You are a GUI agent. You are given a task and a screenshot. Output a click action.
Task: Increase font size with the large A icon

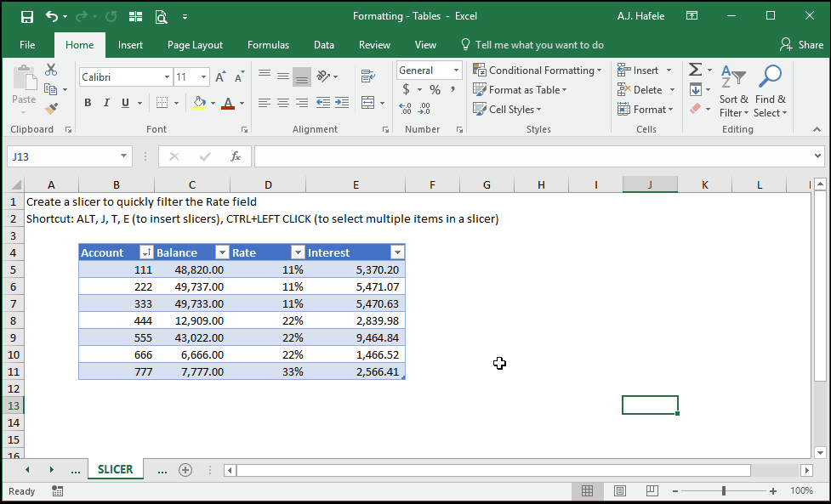point(220,77)
